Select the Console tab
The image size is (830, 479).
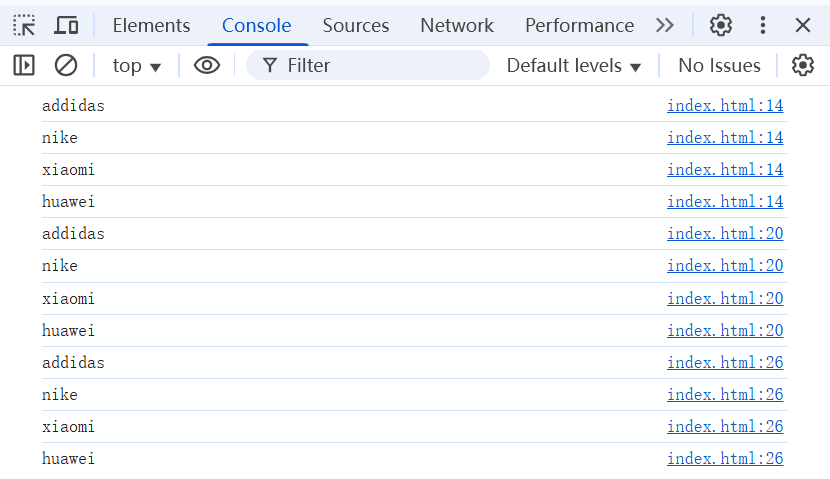click(257, 25)
